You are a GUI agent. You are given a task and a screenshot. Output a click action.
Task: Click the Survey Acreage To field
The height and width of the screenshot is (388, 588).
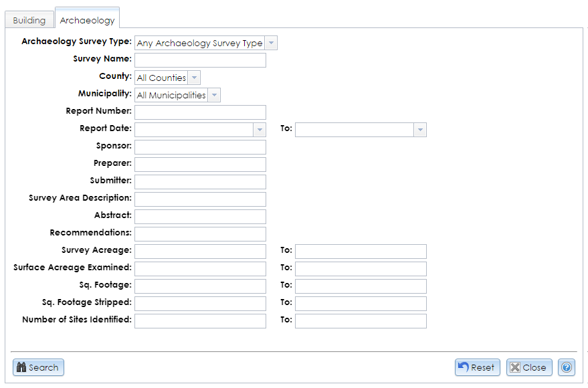pyautogui.click(x=361, y=251)
